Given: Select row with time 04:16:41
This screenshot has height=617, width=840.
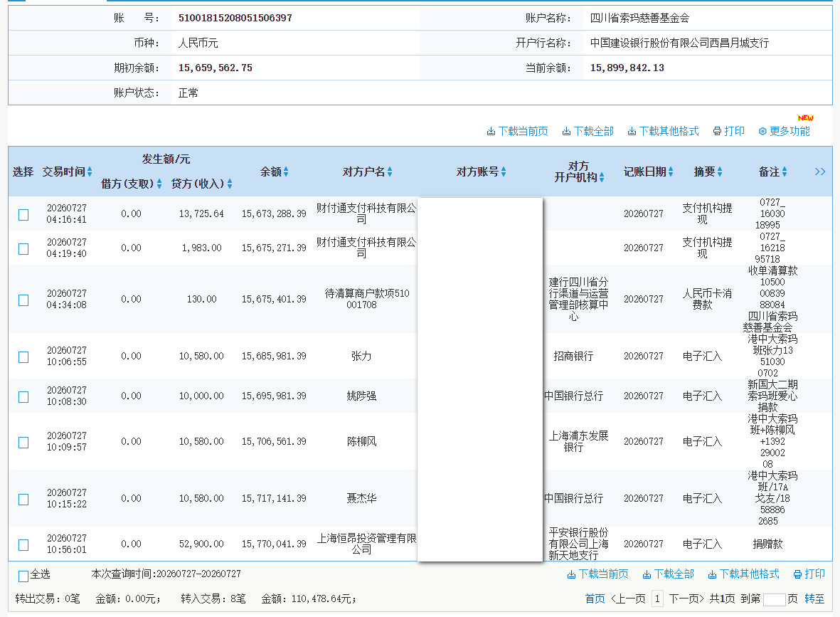Looking at the screenshot, I should (x=23, y=215).
